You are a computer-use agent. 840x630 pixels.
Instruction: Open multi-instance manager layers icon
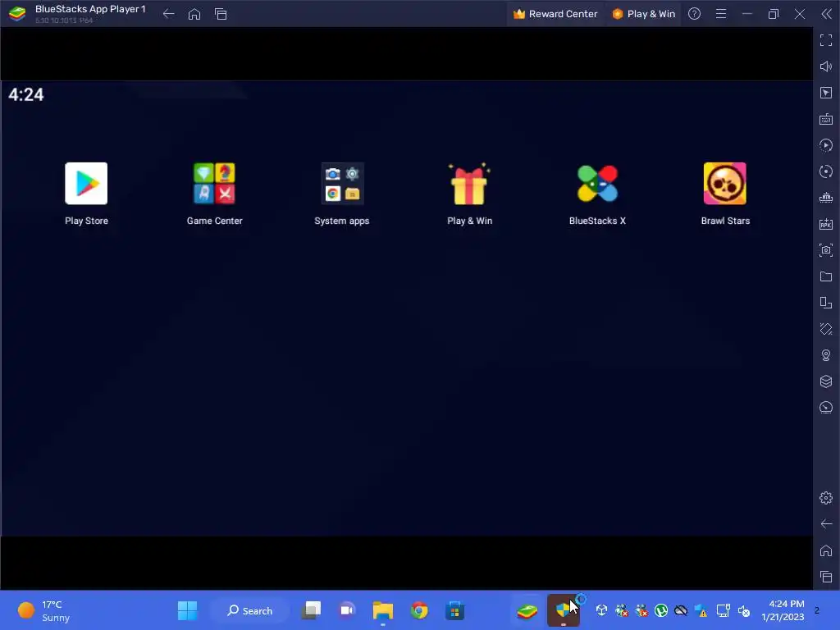coord(826,381)
